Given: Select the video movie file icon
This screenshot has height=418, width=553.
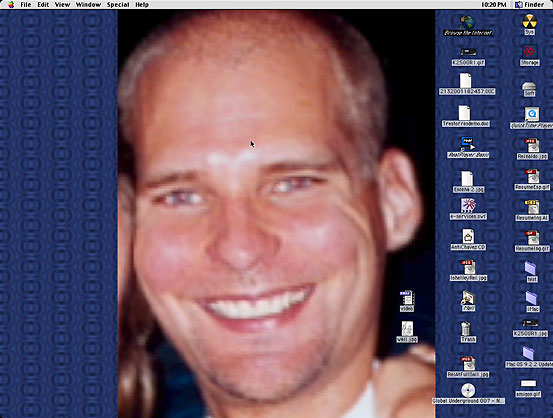Looking at the screenshot, I should [x=407, y=298].
